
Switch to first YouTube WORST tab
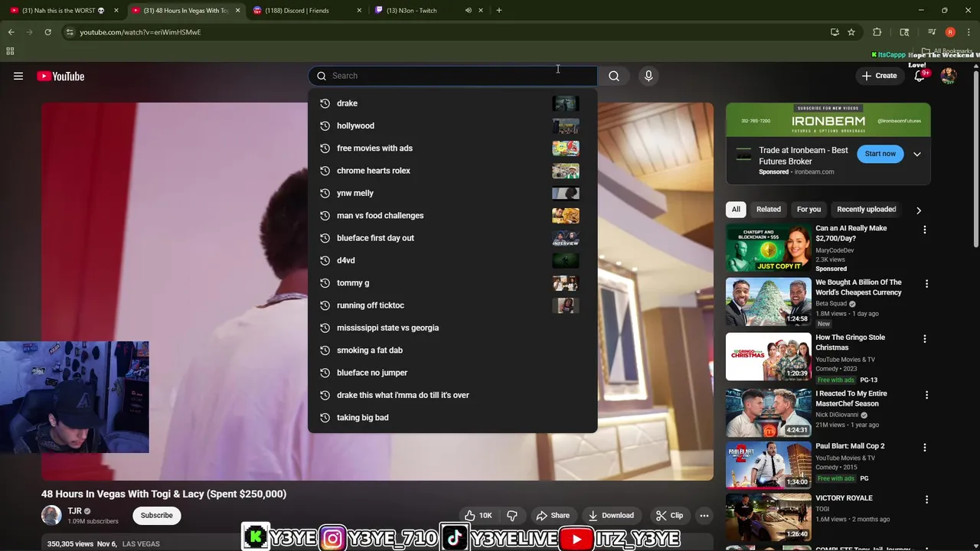(63, 10)
